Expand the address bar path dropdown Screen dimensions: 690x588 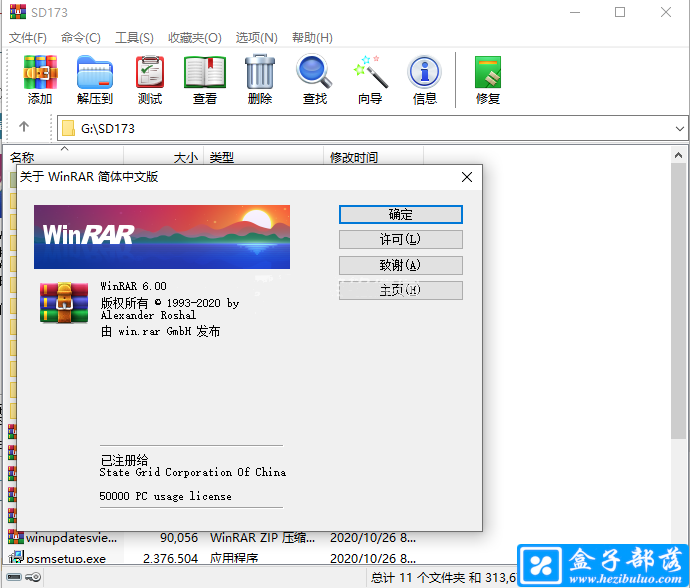(679, 129)
